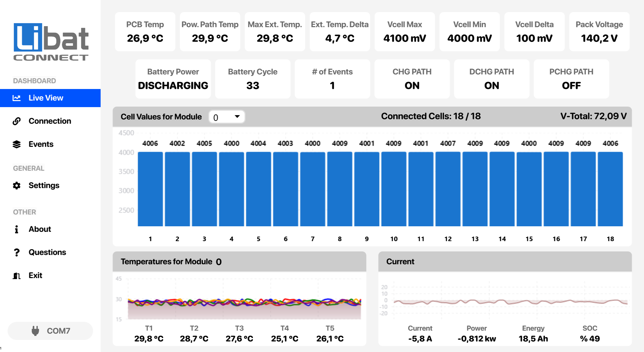Click the Vcell Max 4100 mV value
This screenshot has height=352, width=644.
point(405,38)
